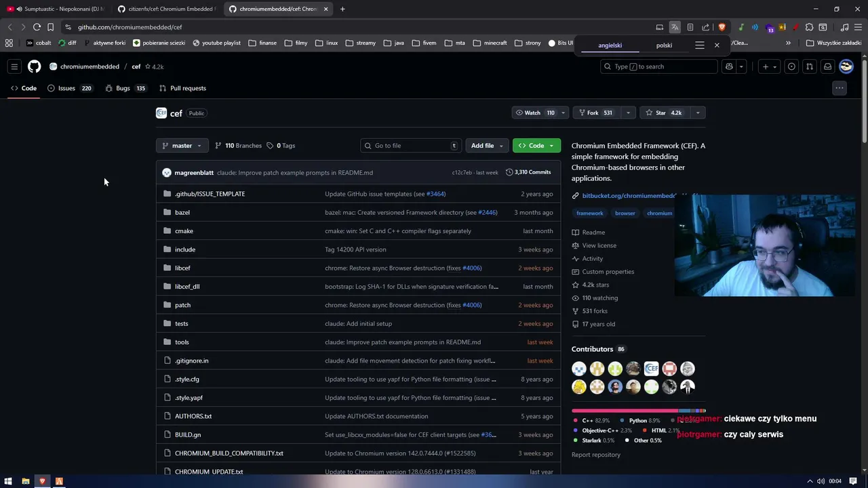Toggle Watch on the cef repository

535,113
